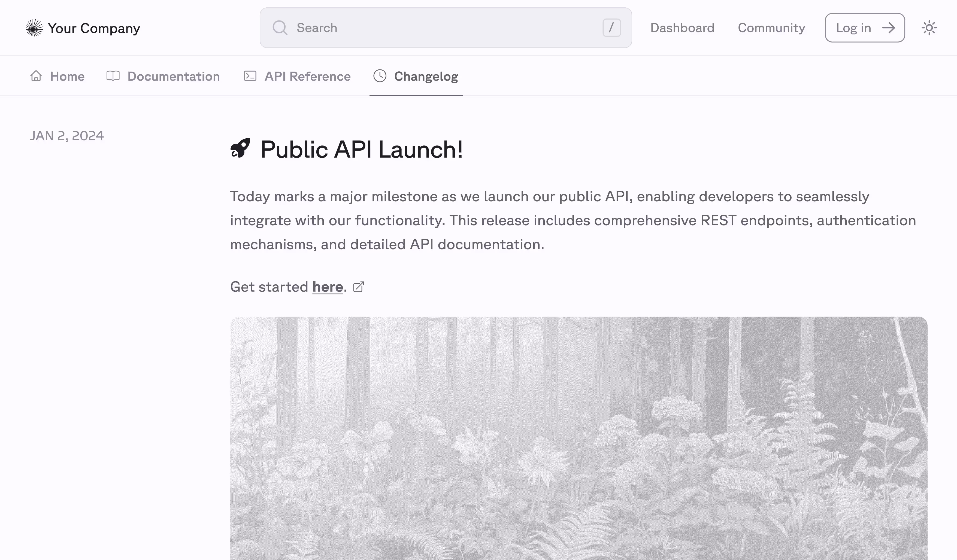Screen dimensions: 957x560
Task: Click the house icon beside Home
Action: [36, 76]
